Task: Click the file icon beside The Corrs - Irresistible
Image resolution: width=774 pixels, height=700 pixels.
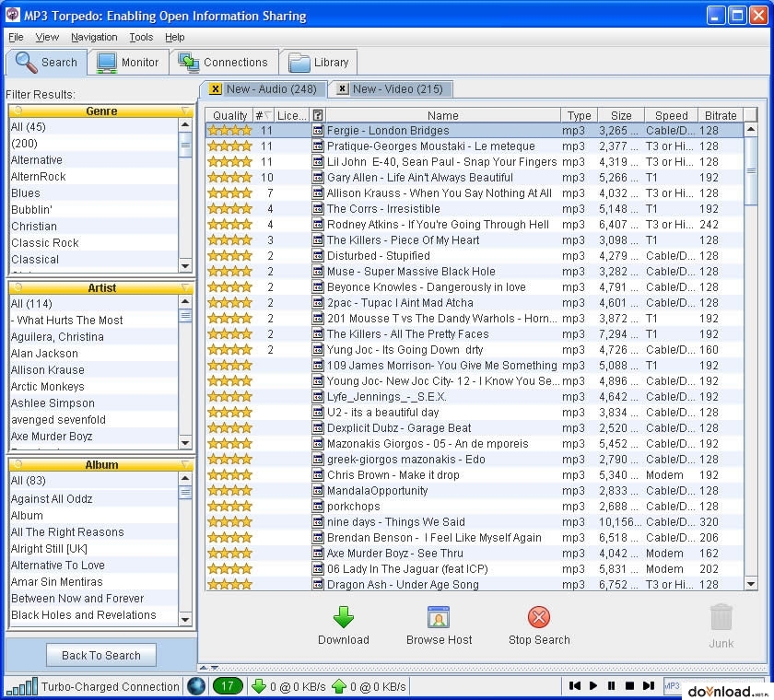Action: pyautogui.click(x=318, y=209)
